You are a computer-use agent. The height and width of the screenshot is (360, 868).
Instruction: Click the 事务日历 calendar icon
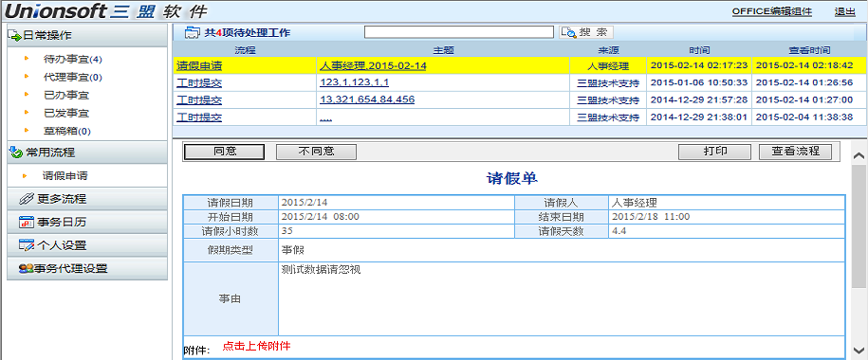point(27,223)
